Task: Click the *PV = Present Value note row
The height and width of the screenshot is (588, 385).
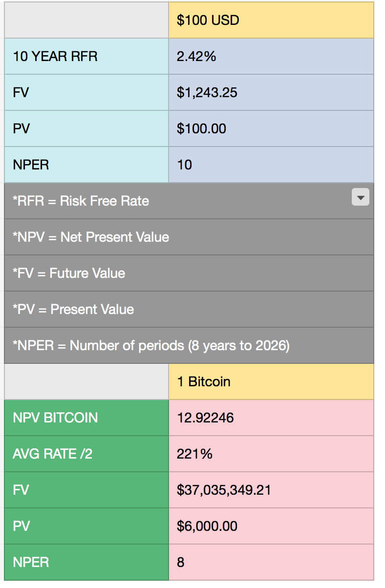Action: pos(189,309)
